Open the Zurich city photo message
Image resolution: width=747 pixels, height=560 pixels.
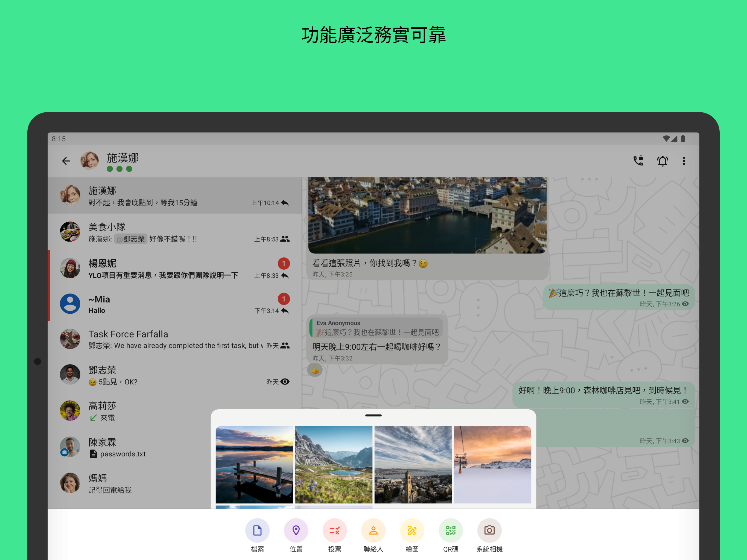click(x=427, y=215)
